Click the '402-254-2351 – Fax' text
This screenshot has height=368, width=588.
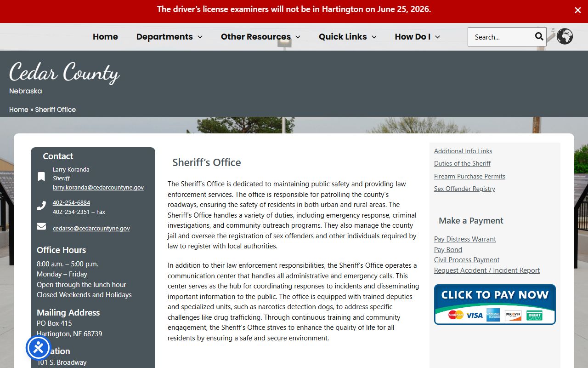tap(79, 212)
